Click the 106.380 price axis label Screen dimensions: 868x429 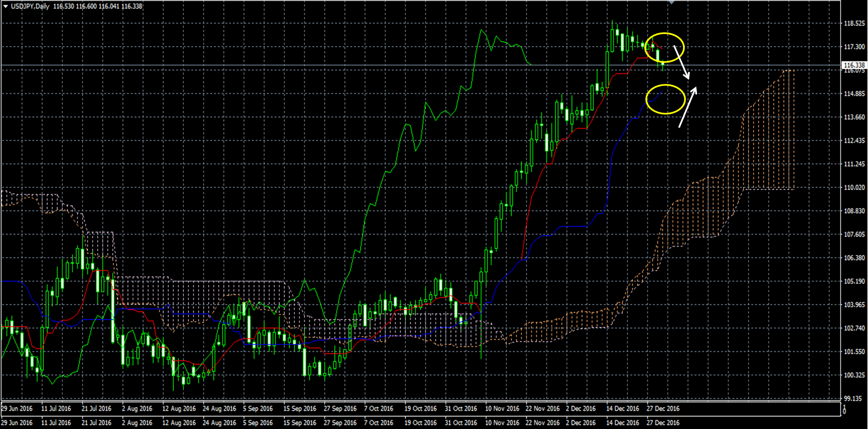point(855,258)
